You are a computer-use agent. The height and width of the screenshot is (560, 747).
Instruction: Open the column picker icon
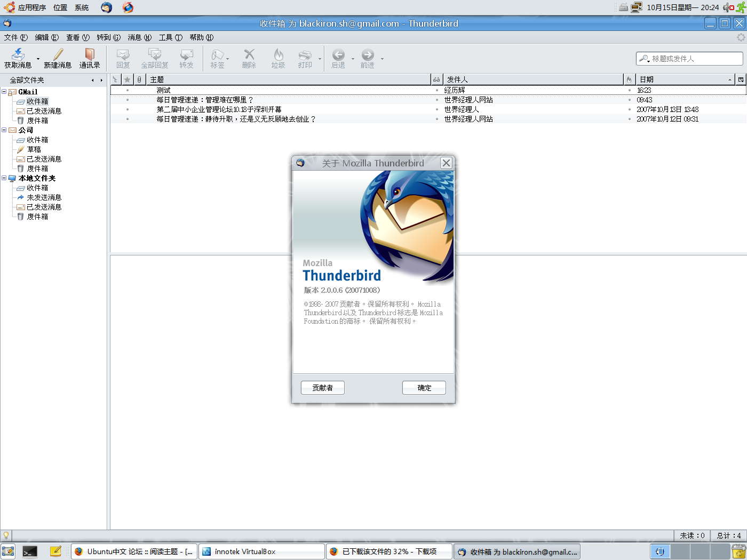[741, 79]
